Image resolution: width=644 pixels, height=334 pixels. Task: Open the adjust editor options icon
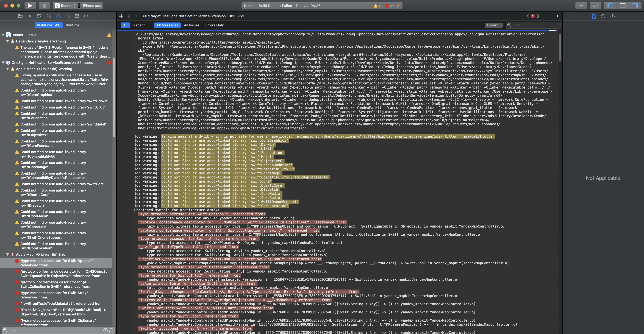click(546, 16)
